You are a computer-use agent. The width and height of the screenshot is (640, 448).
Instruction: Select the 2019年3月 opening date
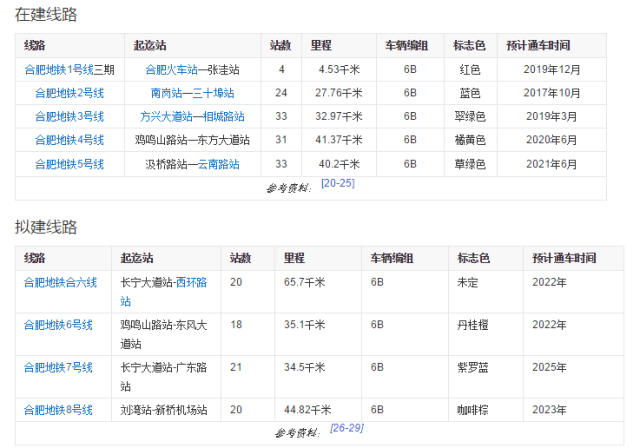coord(552,117)
